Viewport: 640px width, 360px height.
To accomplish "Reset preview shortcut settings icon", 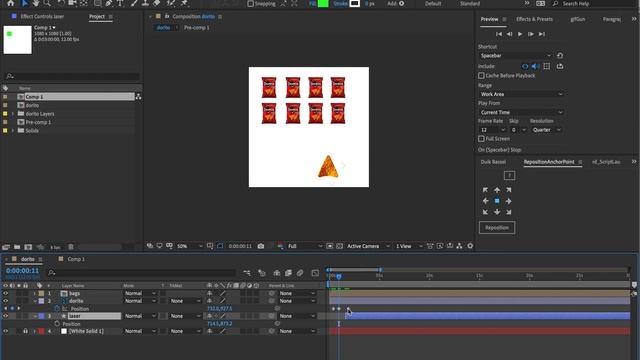I will click(560, 56).
